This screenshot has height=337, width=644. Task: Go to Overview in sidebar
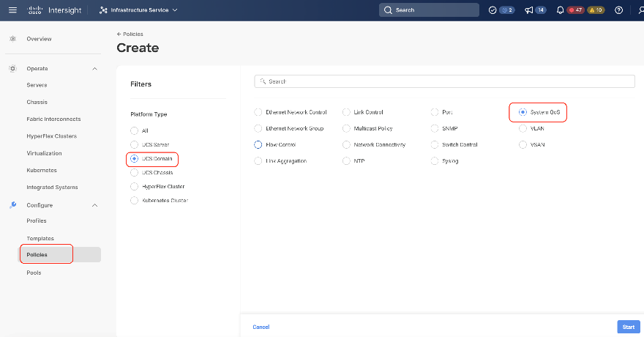point(39,39)
